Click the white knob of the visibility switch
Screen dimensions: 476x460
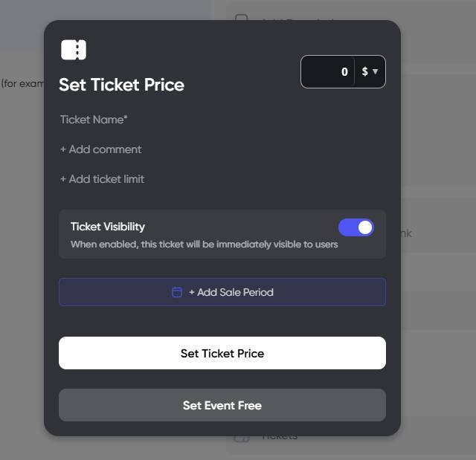point(364,227)
